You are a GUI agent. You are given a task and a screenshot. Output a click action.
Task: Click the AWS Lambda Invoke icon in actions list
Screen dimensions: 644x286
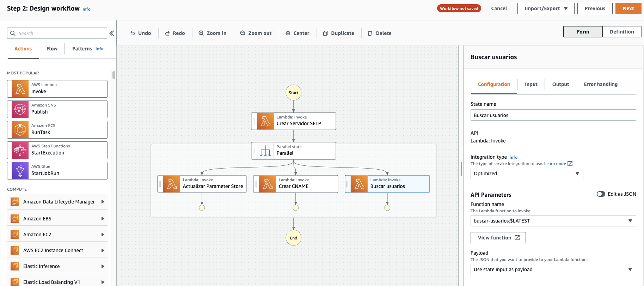[20, 89]
